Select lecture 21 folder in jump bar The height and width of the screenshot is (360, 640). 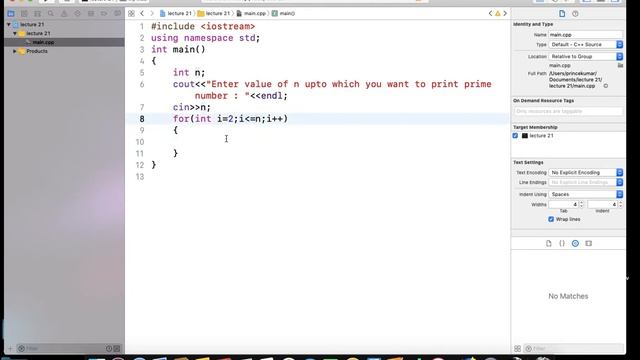pos(214,13)
